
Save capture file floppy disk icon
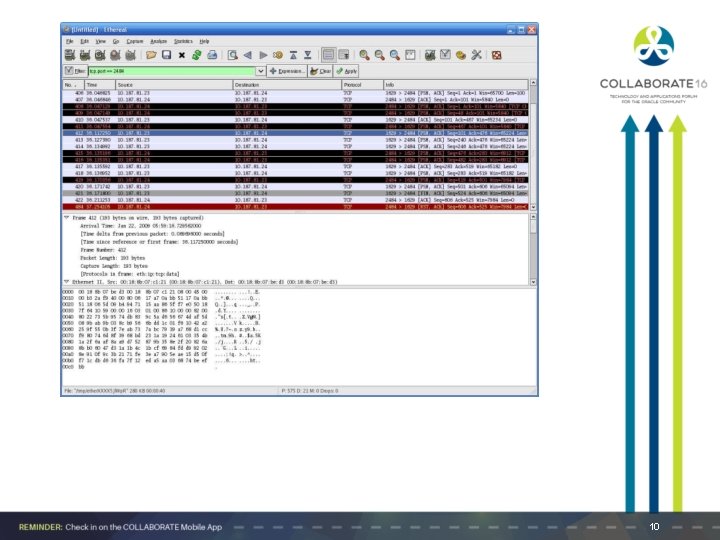(x=166, y=55)
